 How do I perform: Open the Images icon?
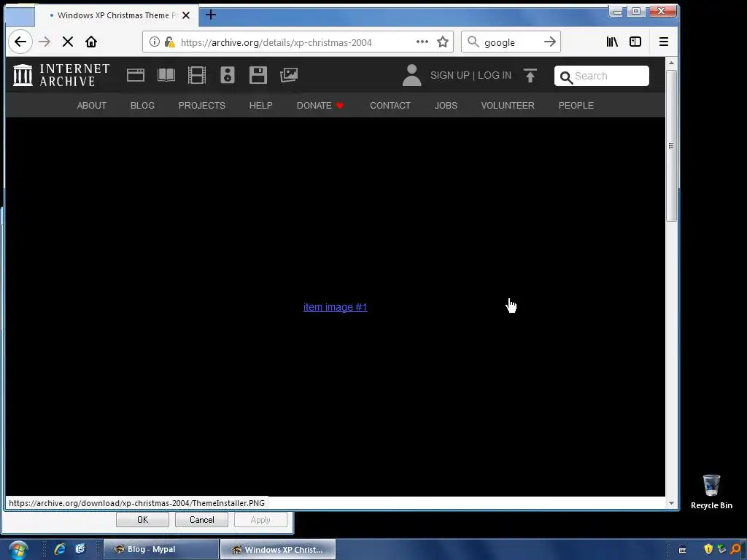pyautogui.click(x=289, y=75)
